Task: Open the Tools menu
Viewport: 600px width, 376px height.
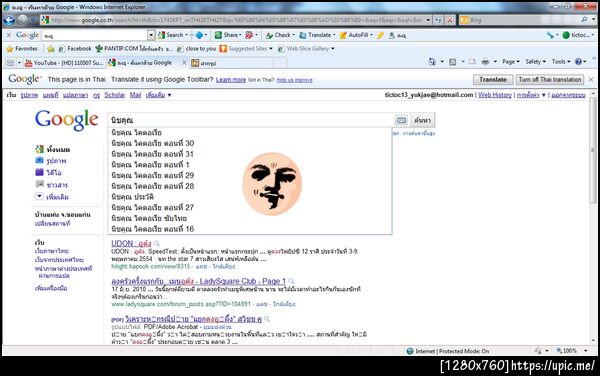Action: 561,62
